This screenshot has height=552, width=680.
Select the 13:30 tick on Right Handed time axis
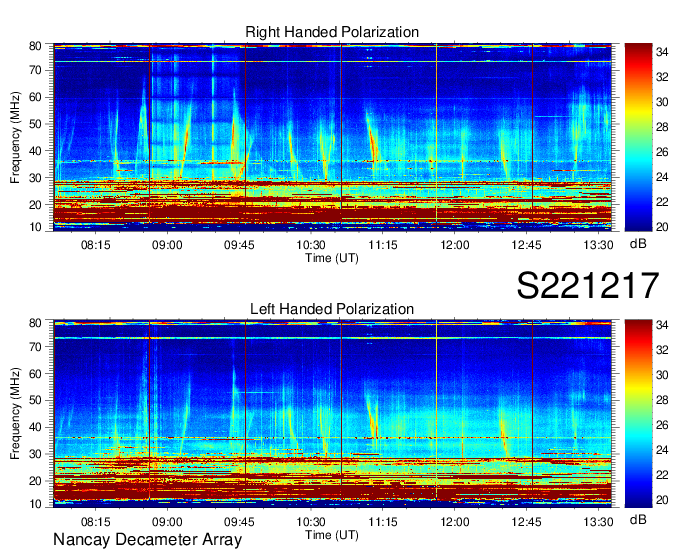[x=598, y=245]
